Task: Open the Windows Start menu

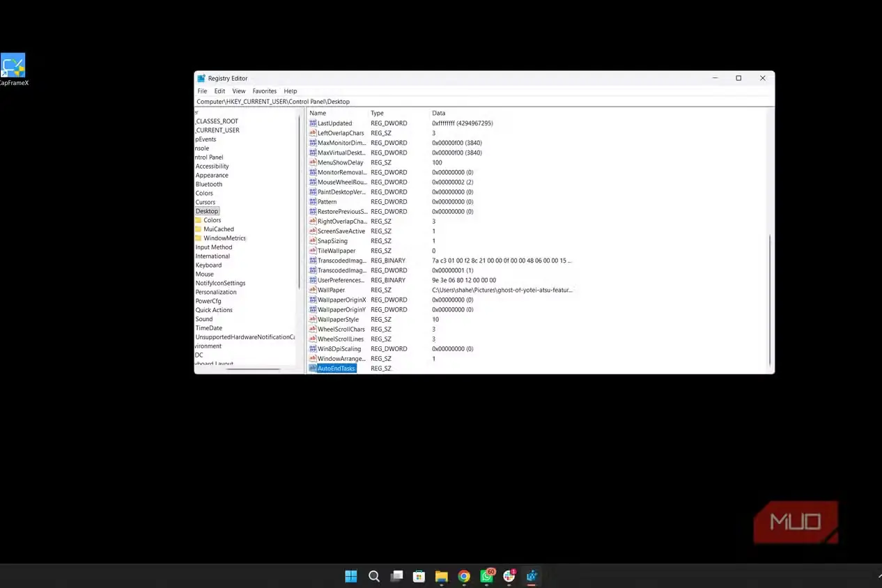Action: 351,576
